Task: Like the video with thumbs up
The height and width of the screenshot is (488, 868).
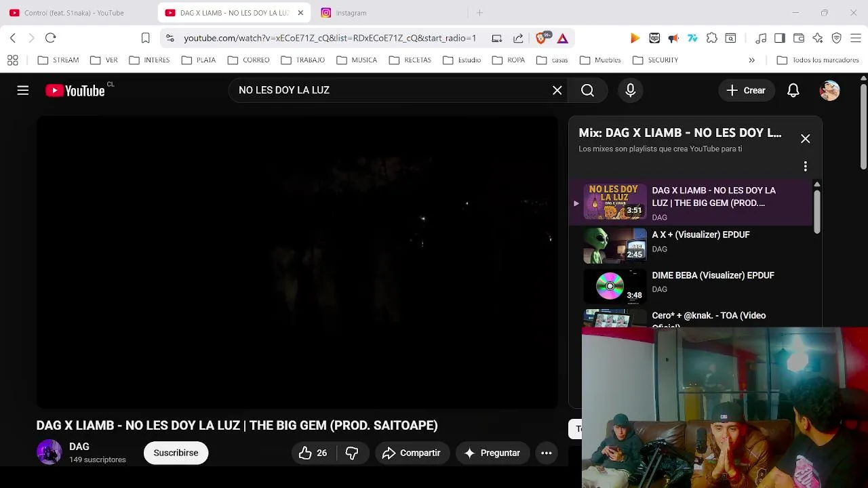Action: (313, 453)
